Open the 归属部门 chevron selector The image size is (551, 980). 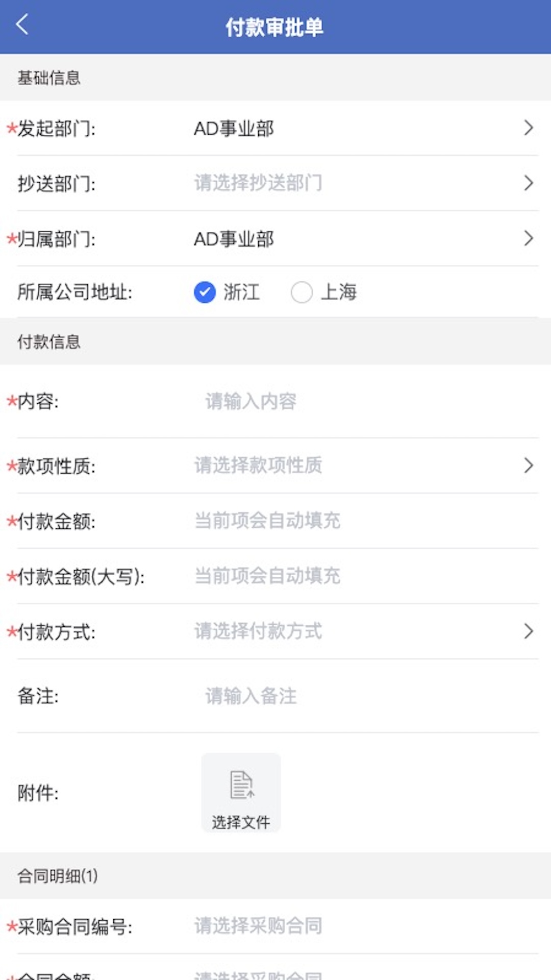(x=528, y=238)
